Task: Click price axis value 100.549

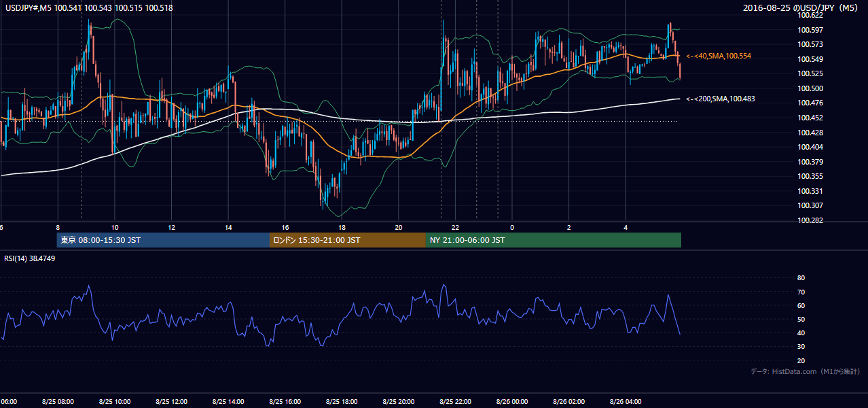Action: coord(811,59)
